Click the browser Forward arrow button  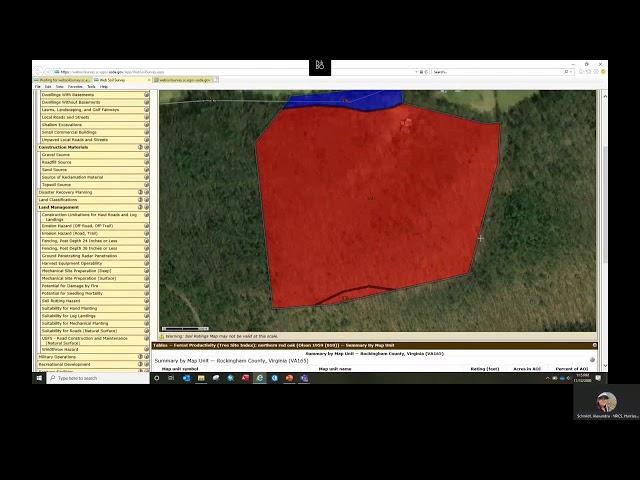[x=48, y=72]
